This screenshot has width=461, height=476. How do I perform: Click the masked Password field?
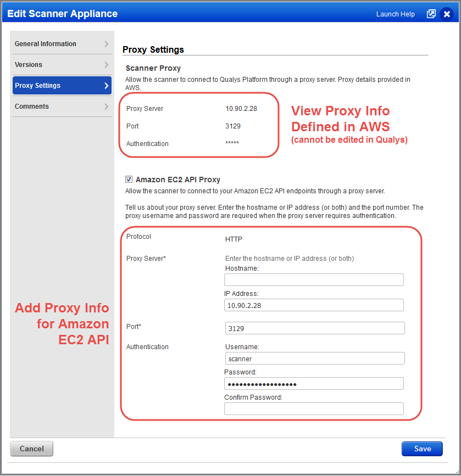tap(314, 383)
